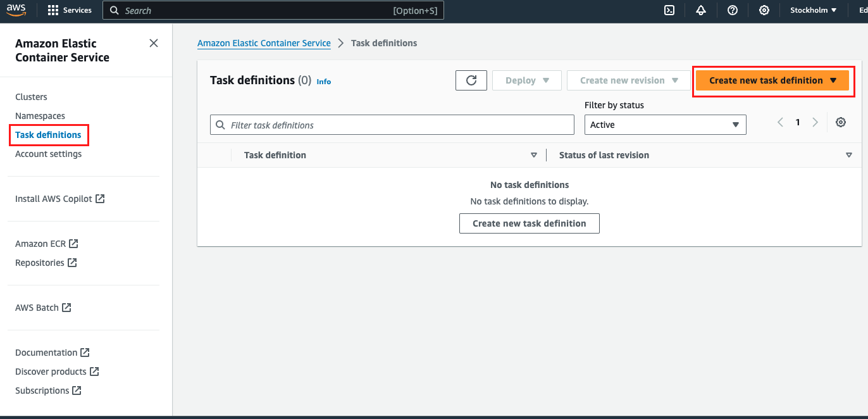
Task: Go to Clusters in the sidebar
Action: [31, 97]
